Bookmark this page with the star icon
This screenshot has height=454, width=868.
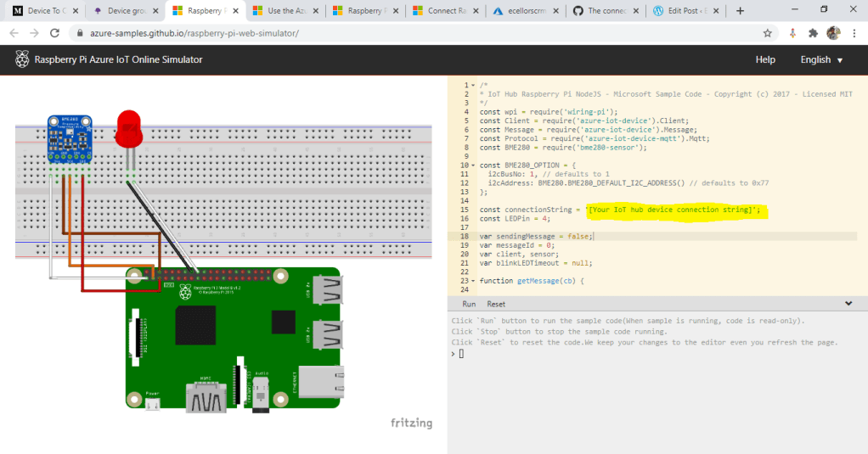click(x=768, y=33)
